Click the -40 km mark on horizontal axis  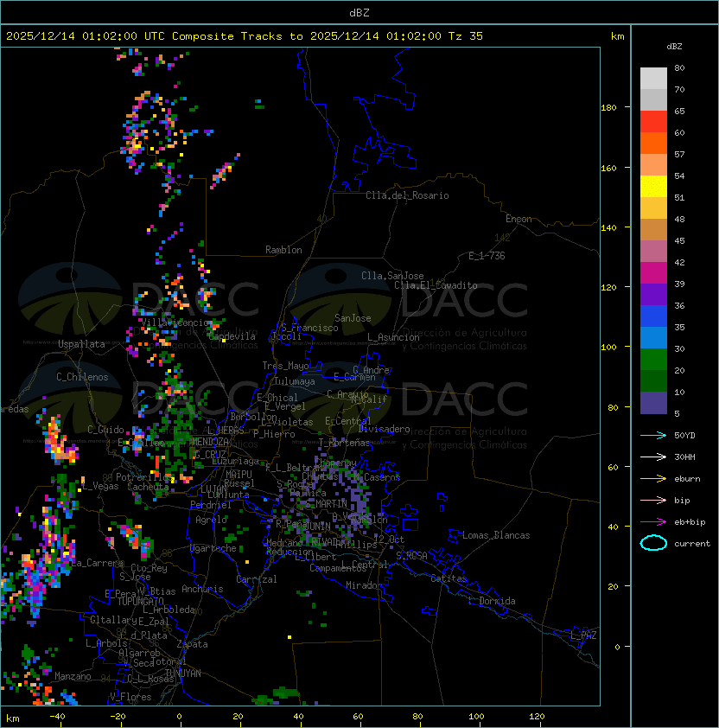pos(57,717)
